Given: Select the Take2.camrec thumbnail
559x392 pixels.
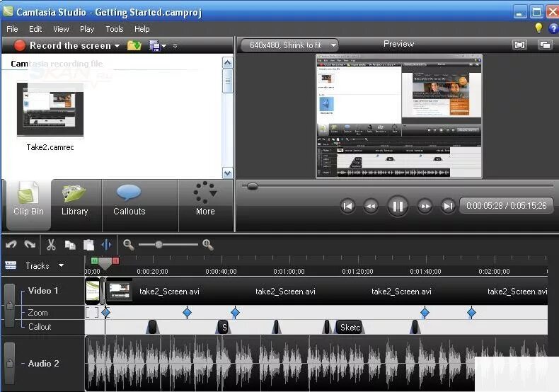Looking at the screenshot, I should (50, 109).
